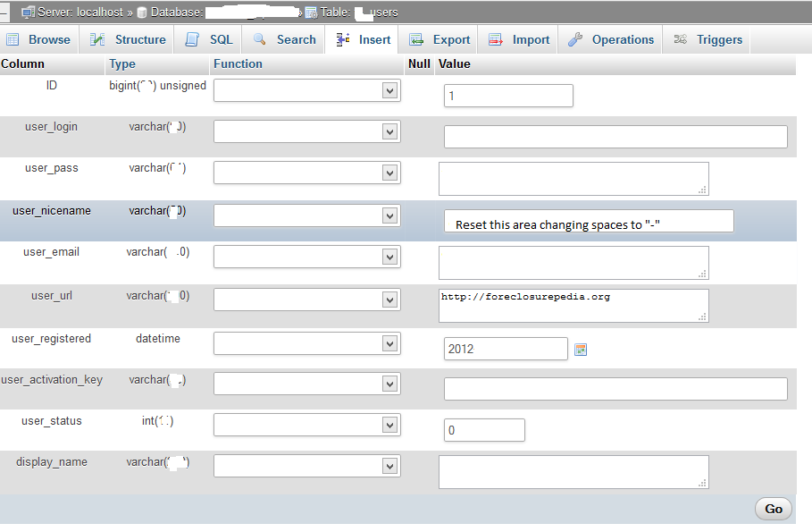
Task: Click the server icon in breadcrumb
Action: (x=29, y=12)
